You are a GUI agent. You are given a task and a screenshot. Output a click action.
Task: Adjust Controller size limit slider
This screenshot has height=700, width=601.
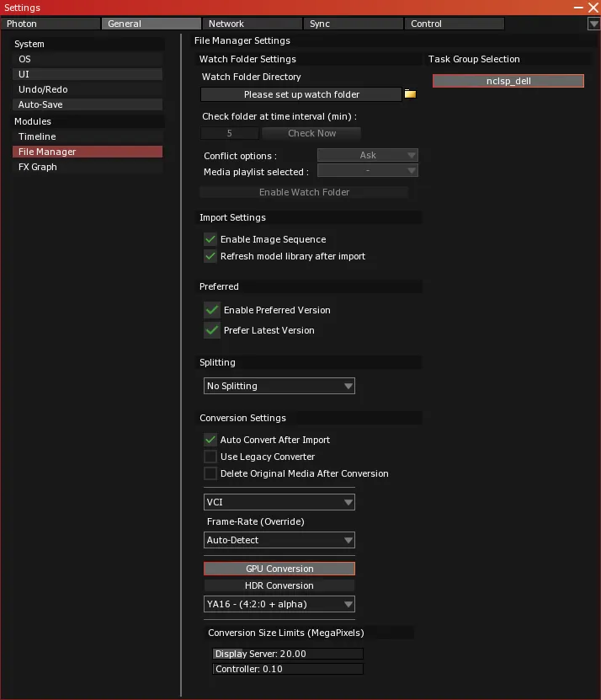288,669
